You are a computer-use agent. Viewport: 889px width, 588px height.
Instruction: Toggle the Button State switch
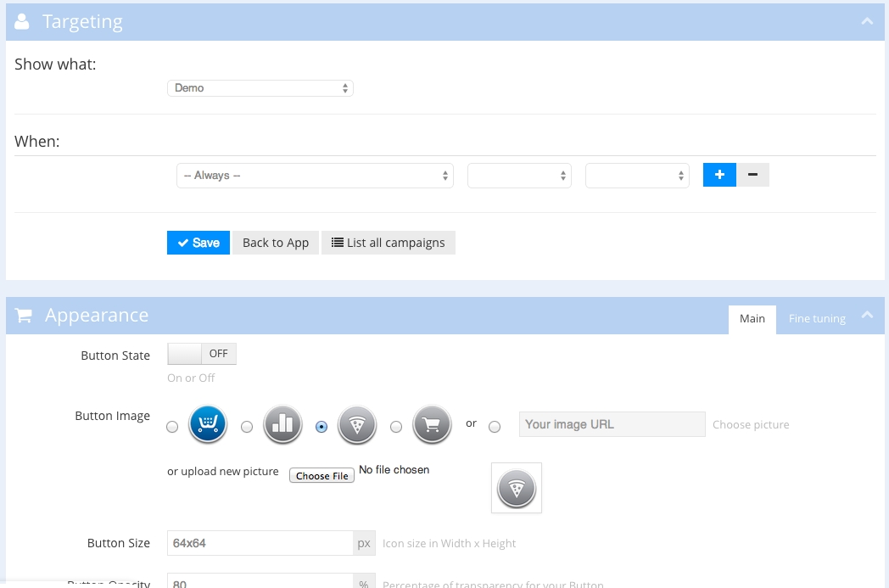tap(202, 354)
